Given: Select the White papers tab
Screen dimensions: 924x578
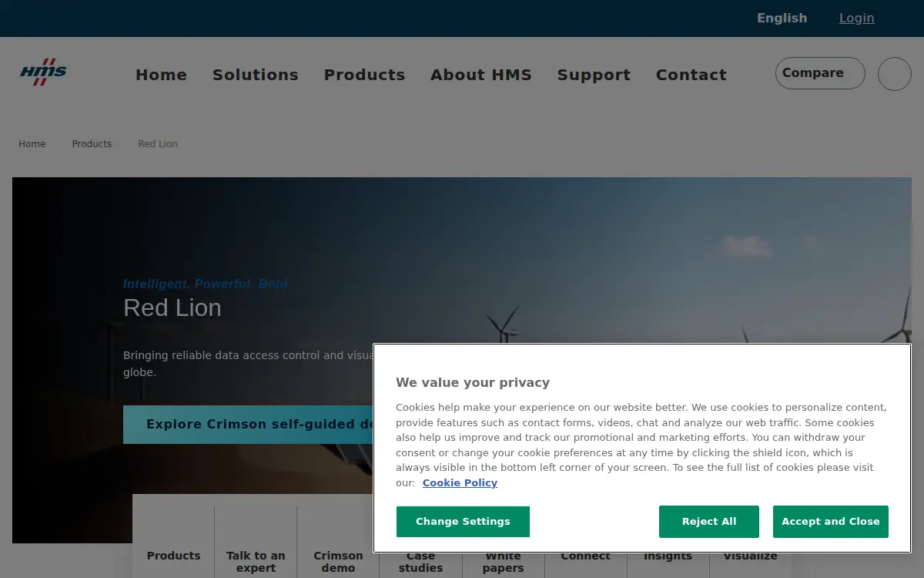Looking at the screenshot, I should click(503, 561).
